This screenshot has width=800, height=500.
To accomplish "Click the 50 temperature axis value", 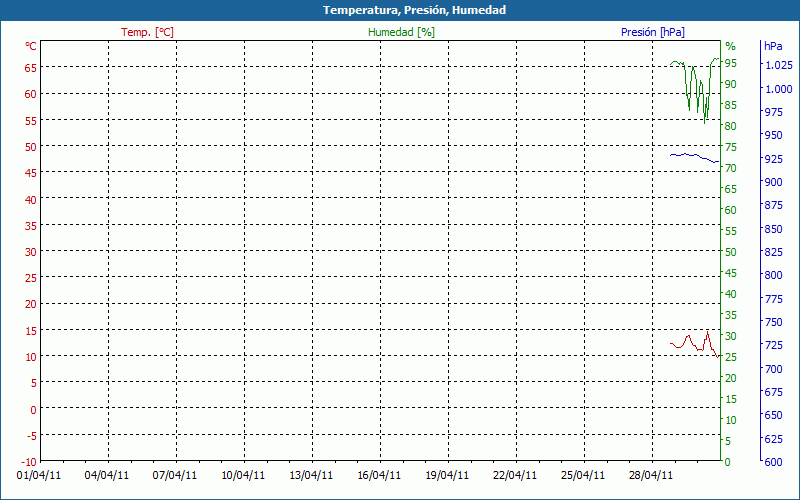I will (x=31, y=146).
